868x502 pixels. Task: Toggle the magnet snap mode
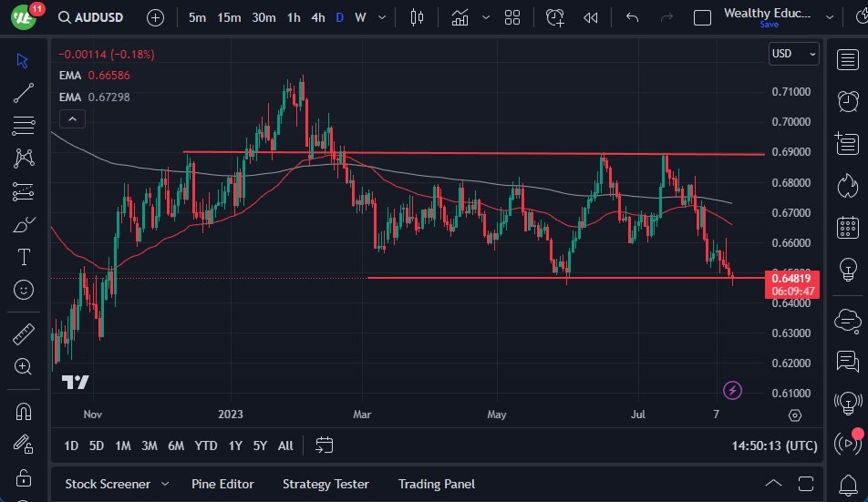[24, 411]
